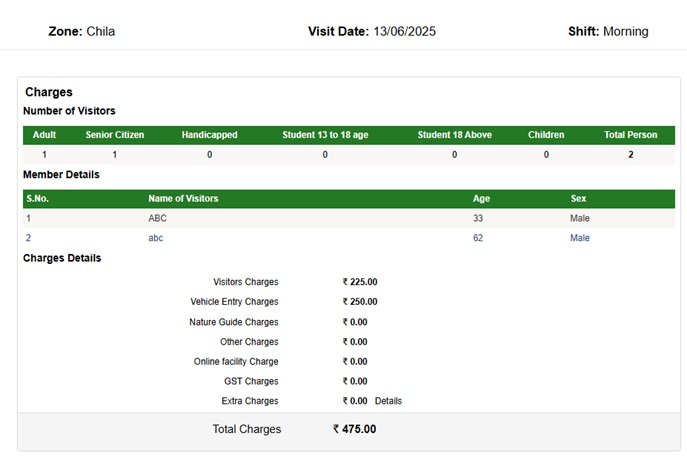Select the ₹ 475.00 total amount
This screenshot has width=687, height=458.
click(354, 429)
